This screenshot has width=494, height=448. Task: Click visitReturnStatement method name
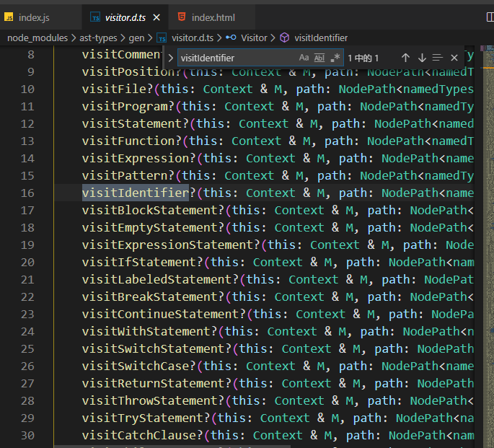pos(153,384)
